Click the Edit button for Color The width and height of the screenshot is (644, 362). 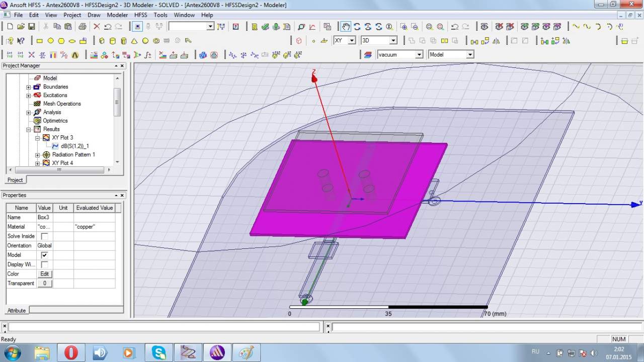[45, 274]
